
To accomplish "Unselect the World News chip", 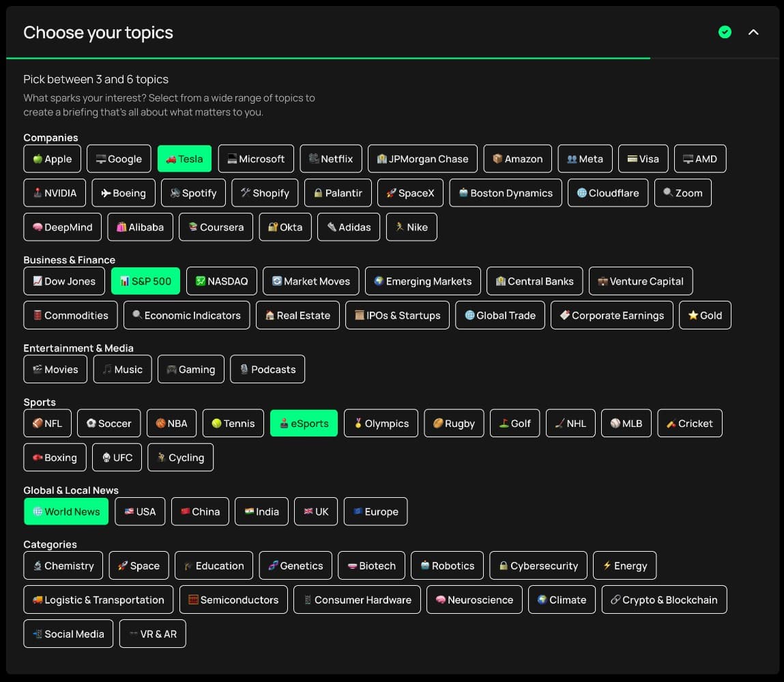I will point(66,512).
